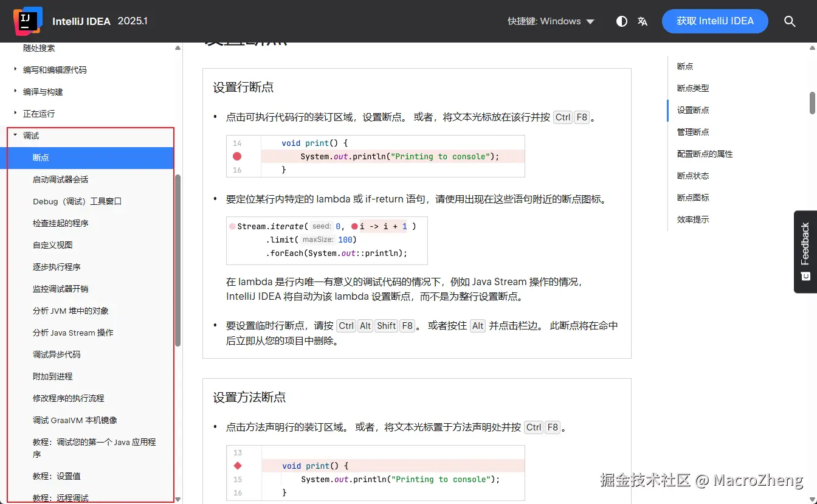Jump to 效率提示 in page contents
The image size is (817, 504).
click(x=693, y=219)
